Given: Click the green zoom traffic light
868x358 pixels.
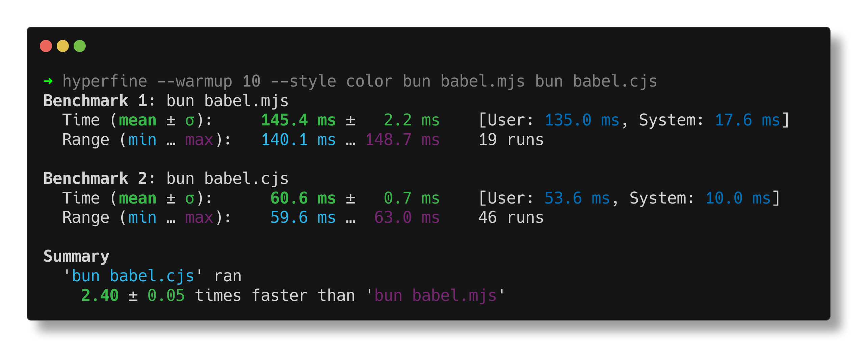Looking at the screenshot, I should 80,46.
